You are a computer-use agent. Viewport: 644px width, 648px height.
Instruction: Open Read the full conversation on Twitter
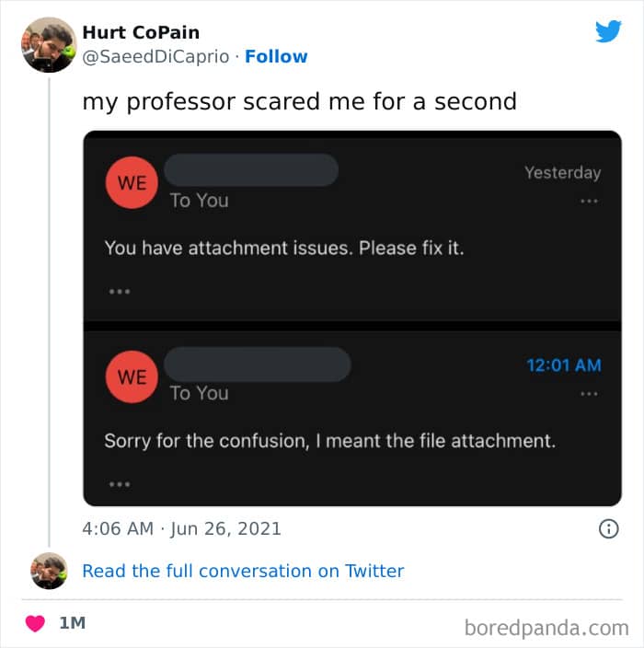pos(243,571)
